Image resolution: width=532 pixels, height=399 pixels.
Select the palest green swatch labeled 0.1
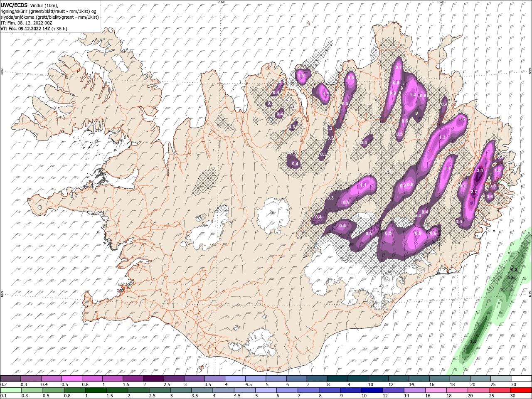click(x=10, y=390)
